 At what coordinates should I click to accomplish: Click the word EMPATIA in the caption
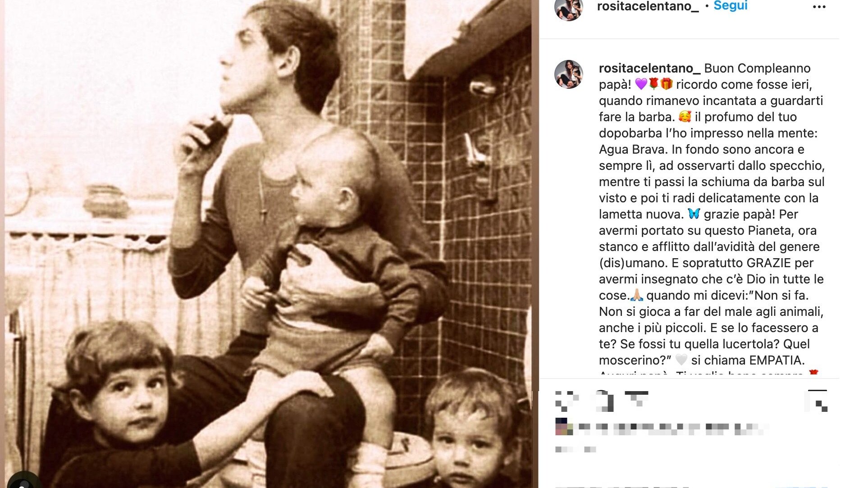(776, 360)
